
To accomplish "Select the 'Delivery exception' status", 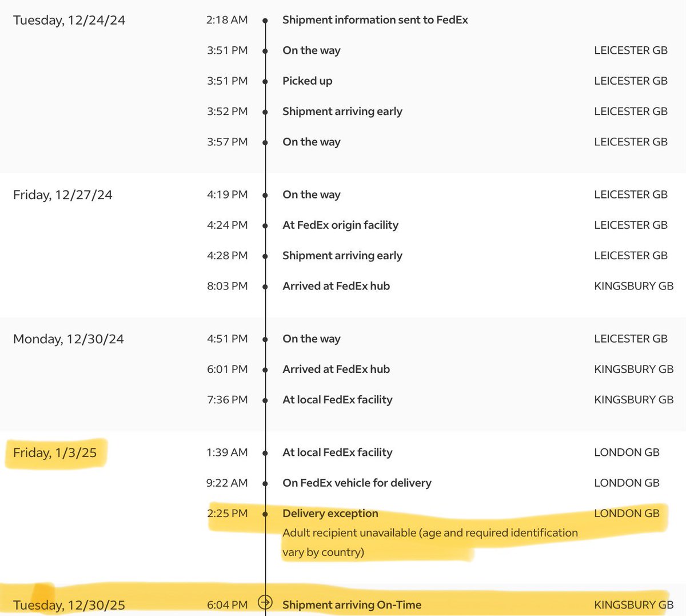I will coord(330,513).
